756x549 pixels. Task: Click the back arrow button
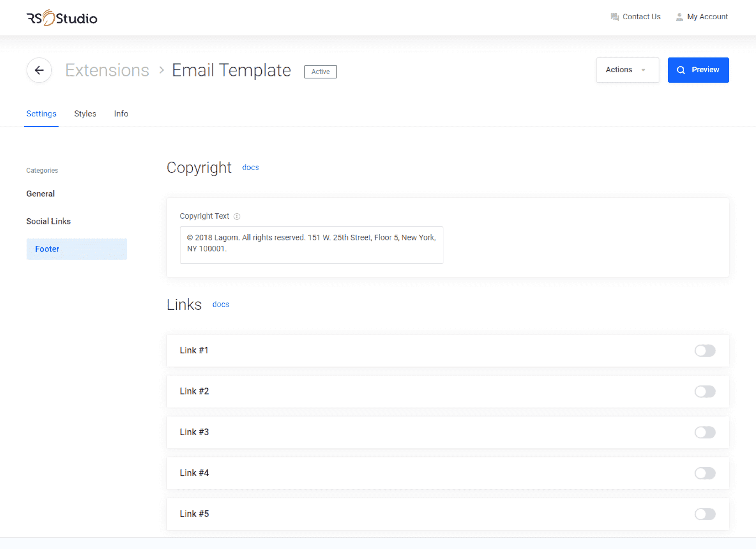(x=39, y=70)
